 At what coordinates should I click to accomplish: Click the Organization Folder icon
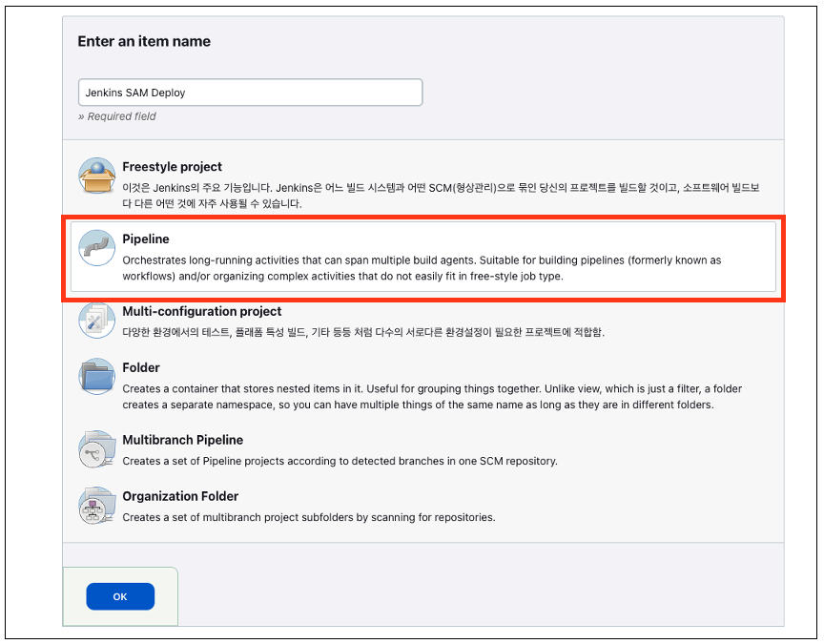pyautogui.click(x=96, y=506)
